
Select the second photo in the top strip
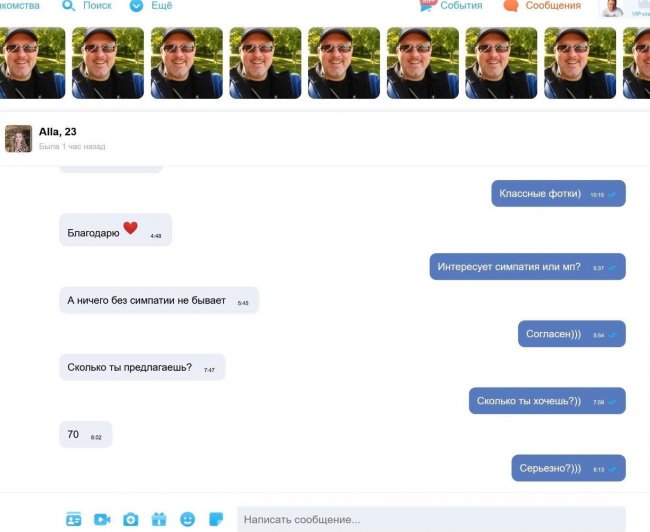tap(108, 63)
